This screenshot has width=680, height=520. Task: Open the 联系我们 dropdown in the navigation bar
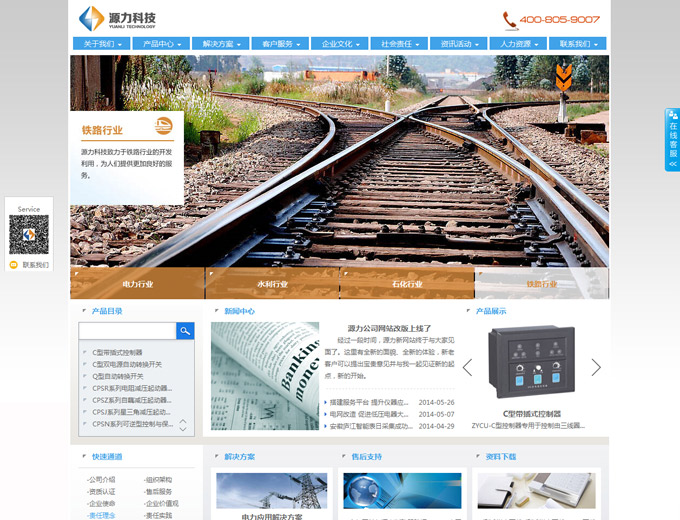point(578,44)
